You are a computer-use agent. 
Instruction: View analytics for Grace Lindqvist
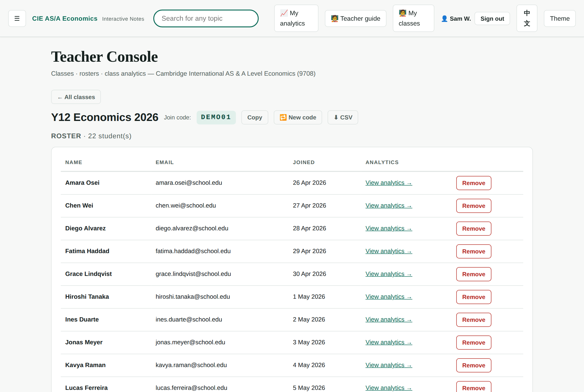pyautogui.click(x=389, y=274)
